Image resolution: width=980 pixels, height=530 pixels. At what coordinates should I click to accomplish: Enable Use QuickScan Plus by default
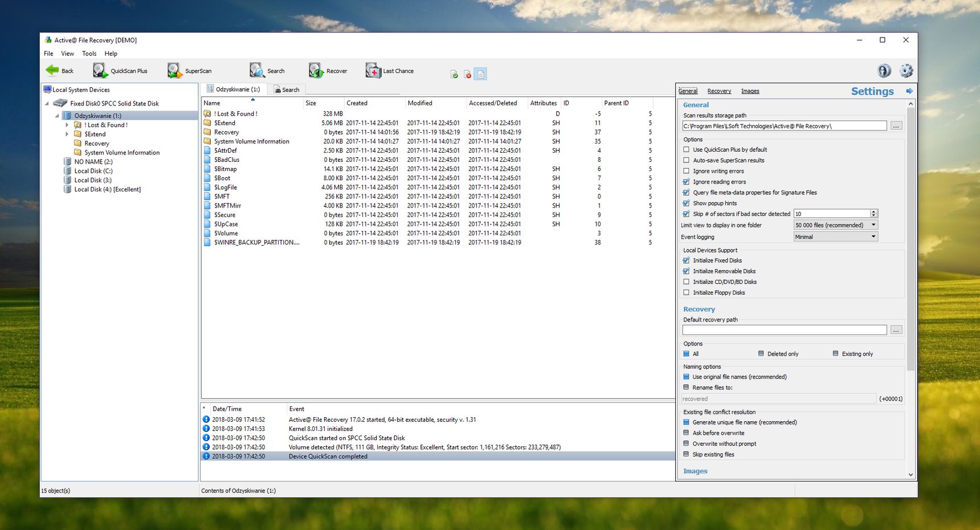tap(687, 150)
